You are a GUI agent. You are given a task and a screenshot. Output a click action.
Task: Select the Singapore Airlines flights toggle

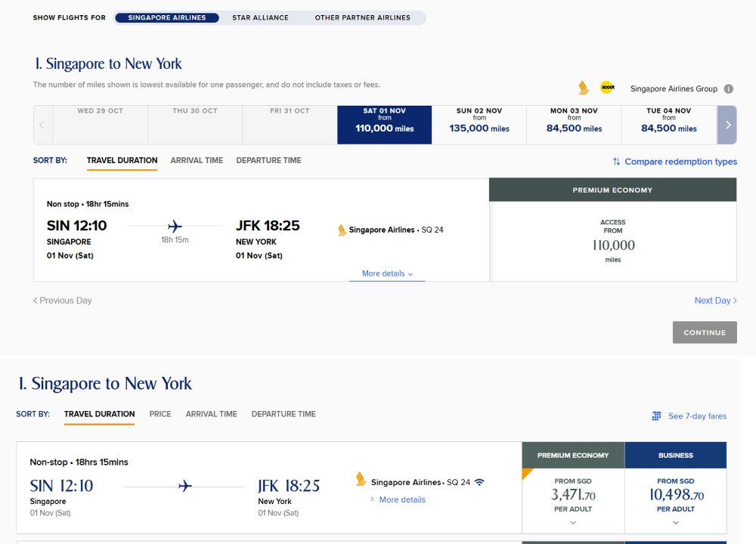[x=166, y=17]
